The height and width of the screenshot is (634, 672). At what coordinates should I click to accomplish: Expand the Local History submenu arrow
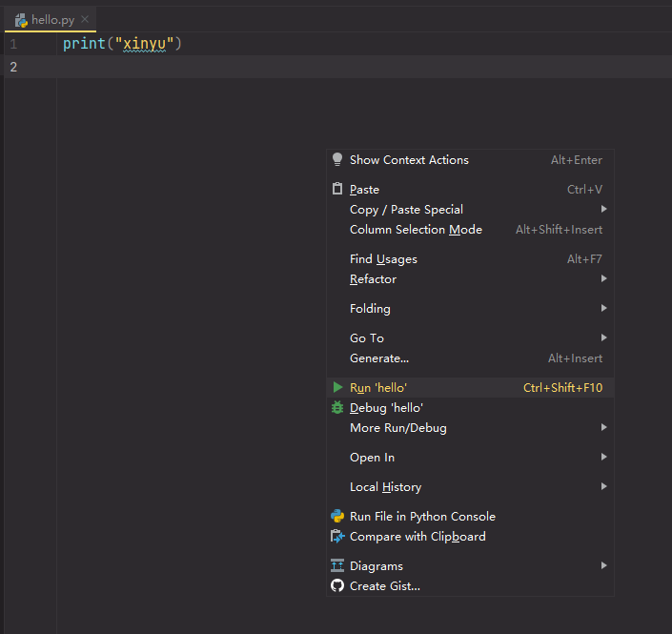point(604,486)
